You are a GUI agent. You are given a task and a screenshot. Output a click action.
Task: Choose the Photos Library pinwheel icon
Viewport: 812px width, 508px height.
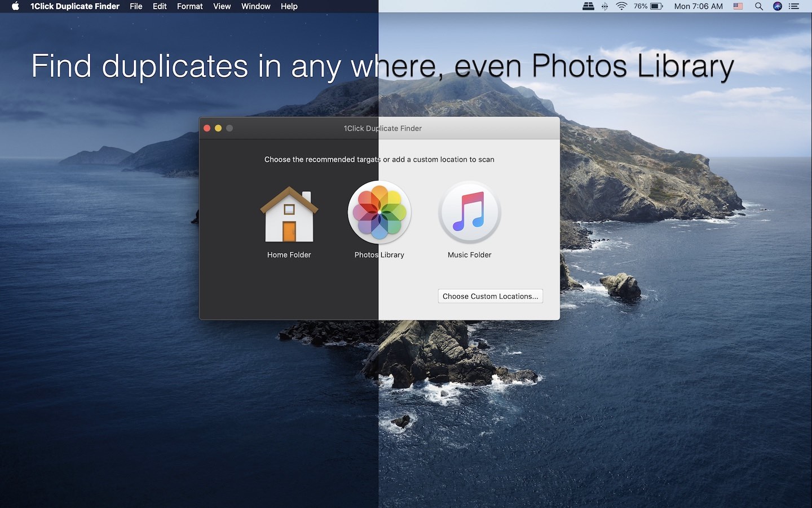point(379,213)
